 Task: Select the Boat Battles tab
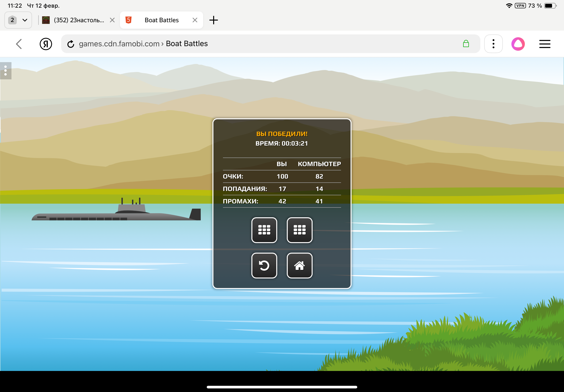coord(161,20)
